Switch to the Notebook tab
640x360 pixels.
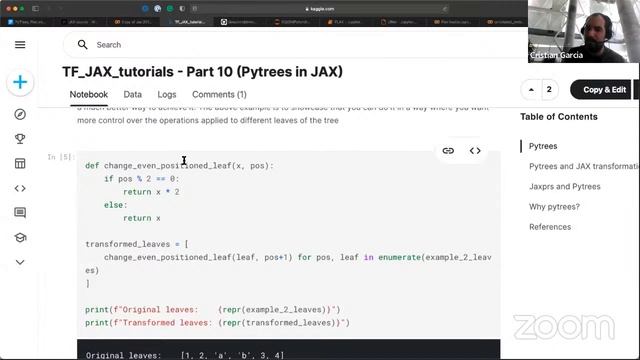point(89,95)
